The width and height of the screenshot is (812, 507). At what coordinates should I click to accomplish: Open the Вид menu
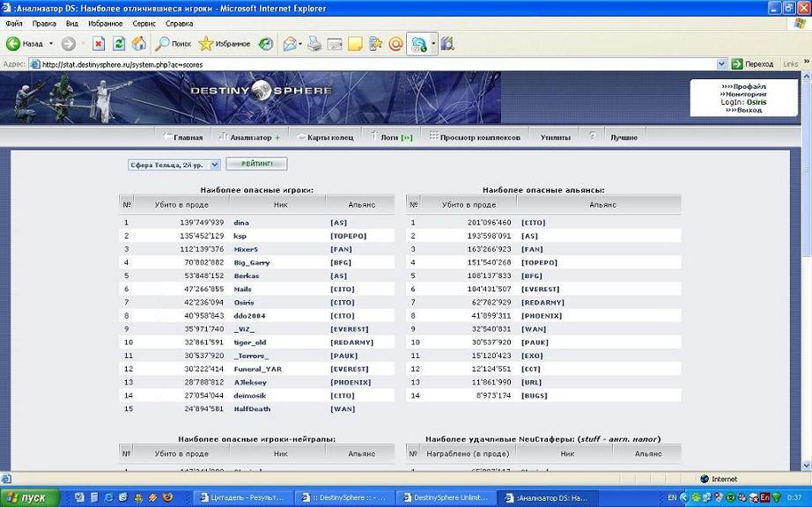click(x=72, y=24)
